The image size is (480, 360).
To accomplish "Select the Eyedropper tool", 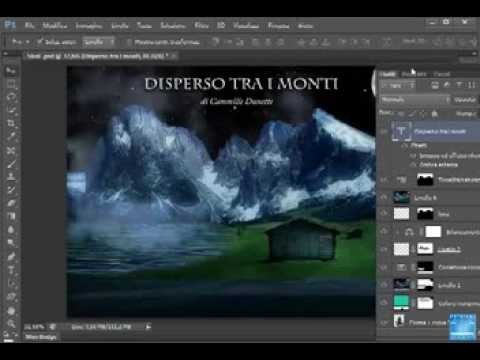I will (x=11, y=137).
